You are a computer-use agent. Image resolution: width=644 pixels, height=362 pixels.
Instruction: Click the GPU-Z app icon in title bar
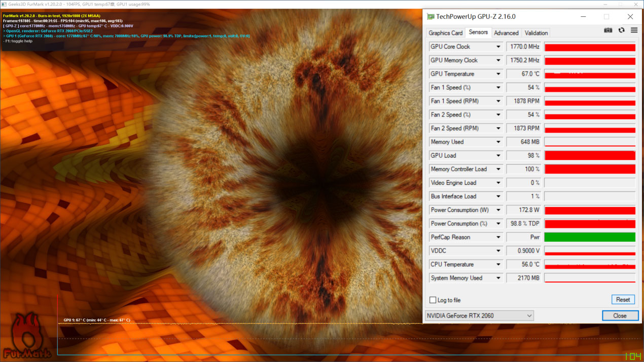[x=431, y=17]
